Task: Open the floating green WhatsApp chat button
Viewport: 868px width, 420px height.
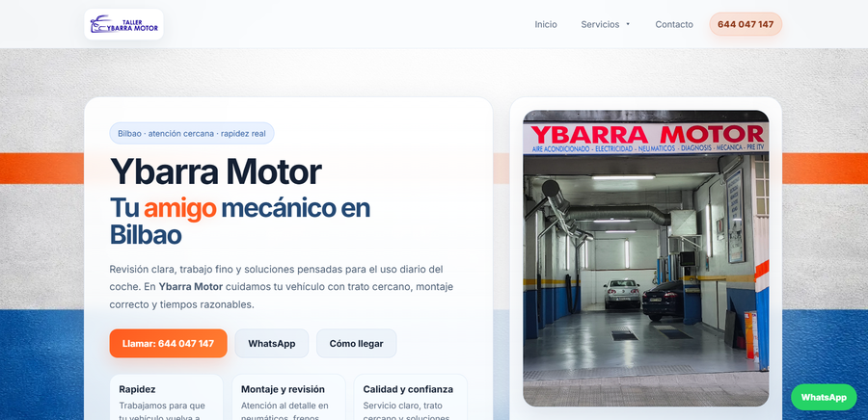Action: pyautogui.click(x=824, y=397)
